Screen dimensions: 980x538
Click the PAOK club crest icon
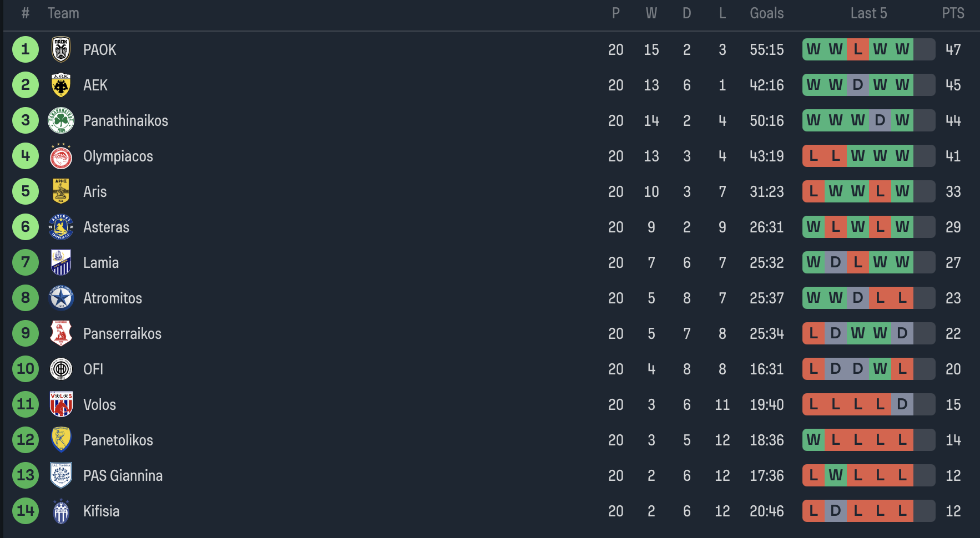point(61,50)
